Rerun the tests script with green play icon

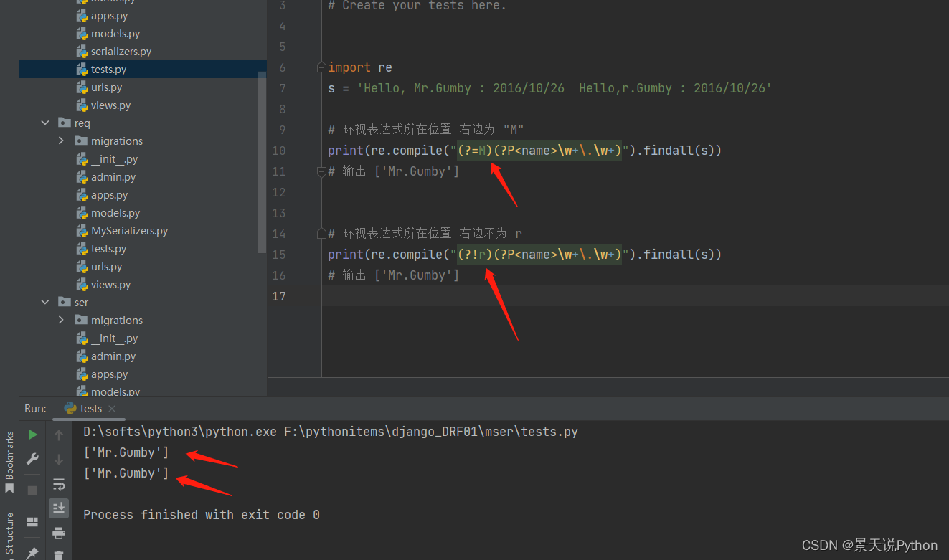[32, 435]
